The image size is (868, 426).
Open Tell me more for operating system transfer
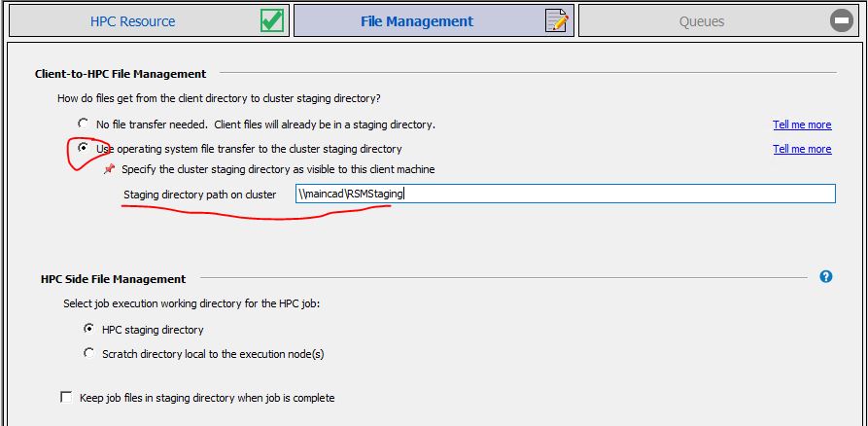802,149
